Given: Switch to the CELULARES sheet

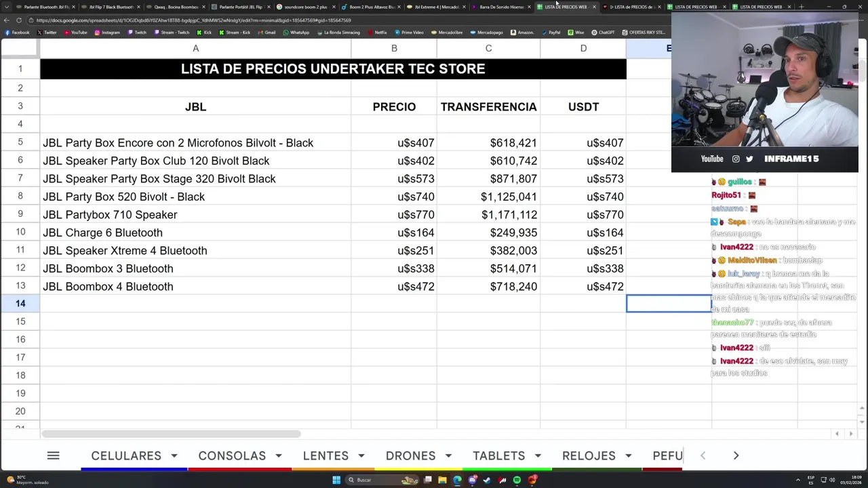Looking at the screenshot, I should 126,455.
